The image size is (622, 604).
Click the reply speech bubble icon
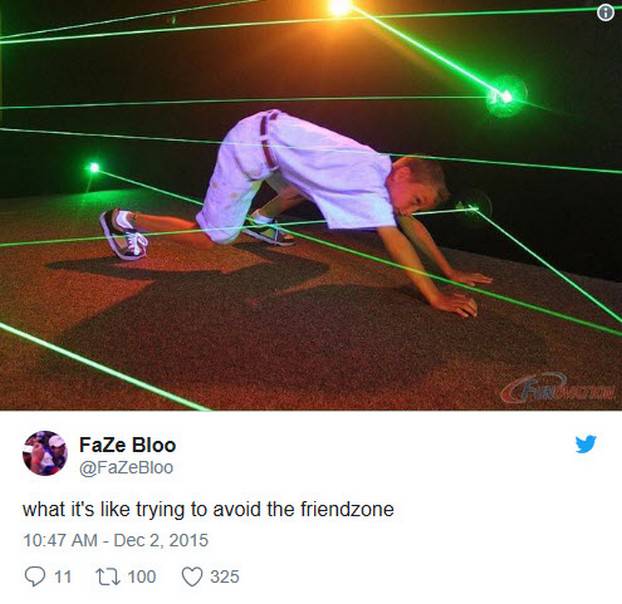pyautogui.click(x=35, y=576)
